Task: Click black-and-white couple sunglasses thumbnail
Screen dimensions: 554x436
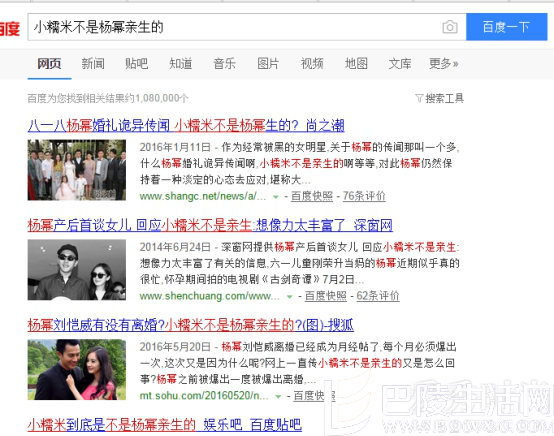Action: 77,270
